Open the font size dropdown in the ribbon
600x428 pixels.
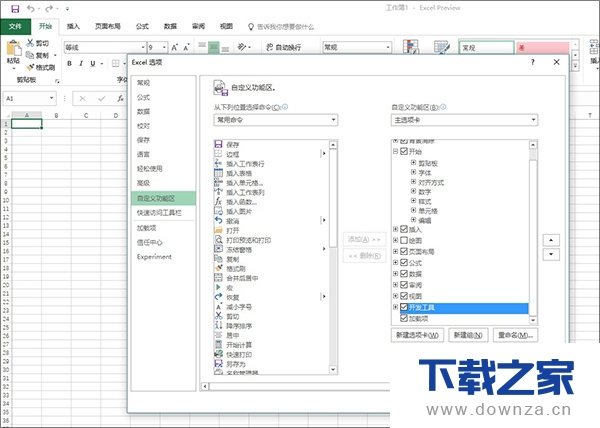point(164,47)
